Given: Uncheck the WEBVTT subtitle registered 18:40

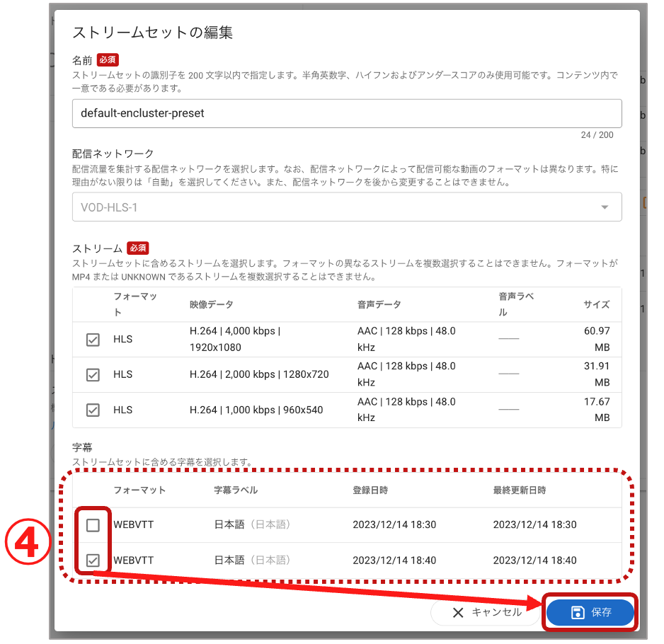Looking at the screenshot, I should pos(93,560).
